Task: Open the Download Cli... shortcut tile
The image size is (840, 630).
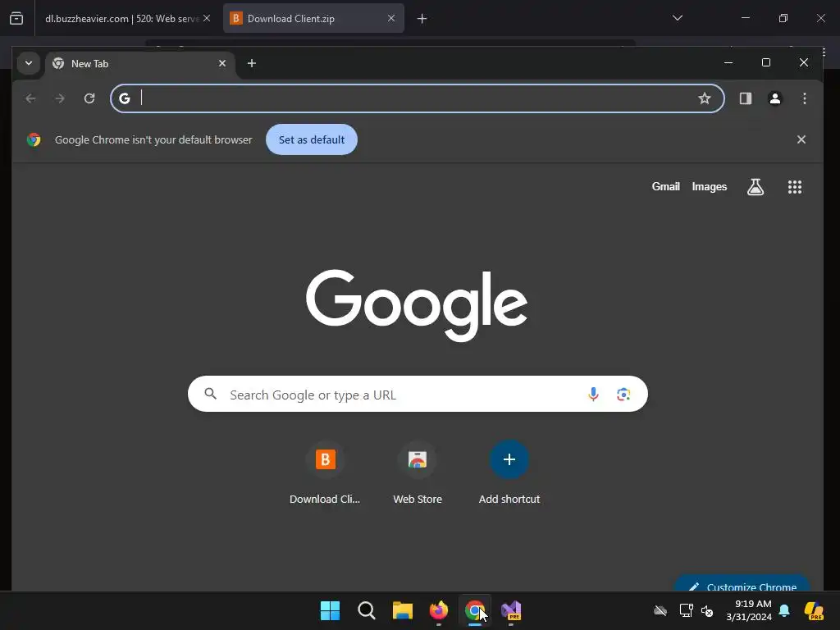Action: click(325, 472)
